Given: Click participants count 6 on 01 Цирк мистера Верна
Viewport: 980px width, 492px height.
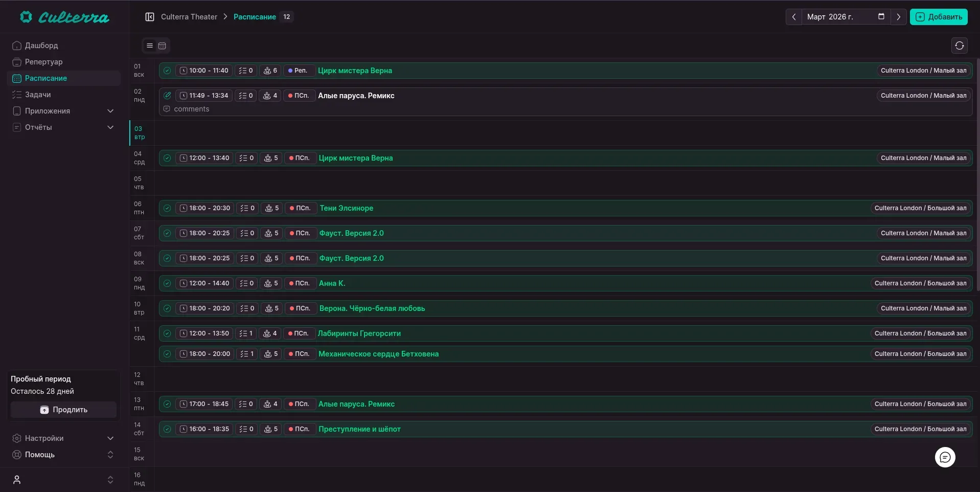Looking at the screenshot, I should coord(270,71).
